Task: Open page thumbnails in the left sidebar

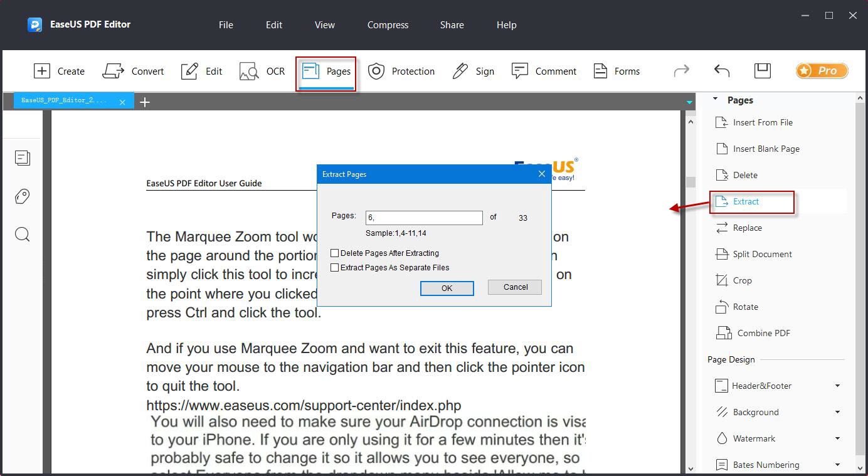Action: (23, 158)
